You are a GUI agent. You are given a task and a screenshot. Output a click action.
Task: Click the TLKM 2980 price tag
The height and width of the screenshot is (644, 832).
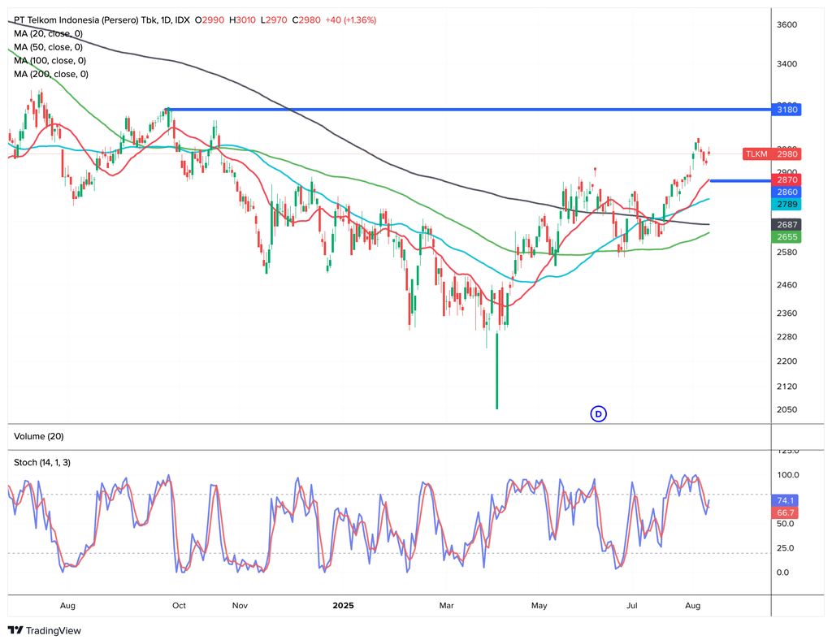[772, 153]
